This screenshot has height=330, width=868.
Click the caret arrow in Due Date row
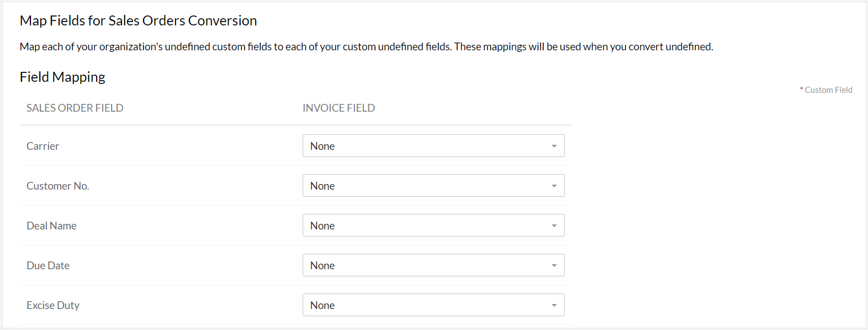pos(554,266)
